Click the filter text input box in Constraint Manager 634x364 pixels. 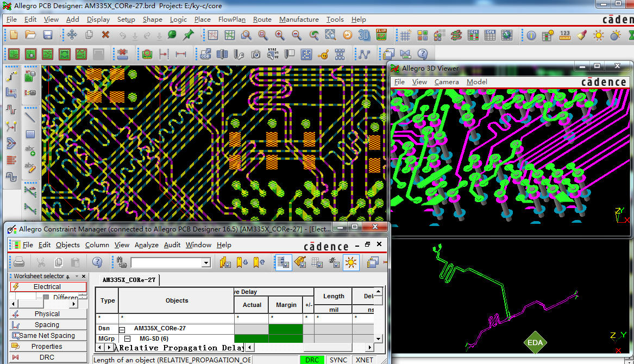click(x=166, y=262)
